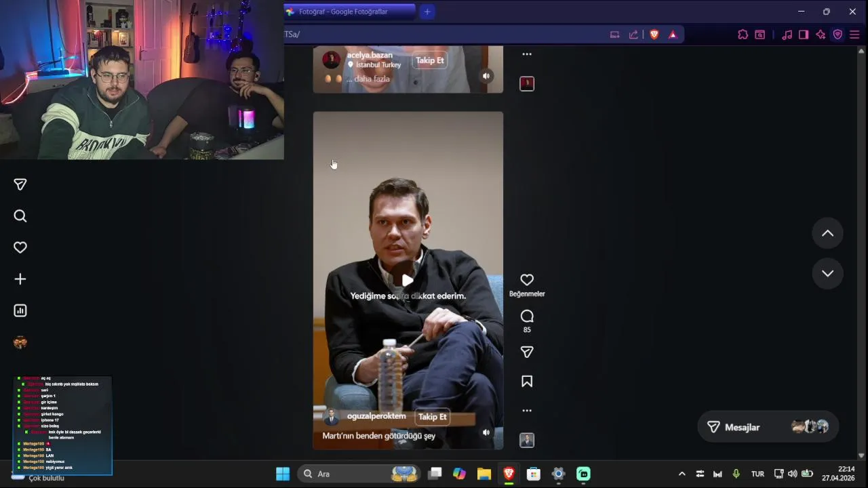Switch TUR keyboard language
This screenshot has width=868, height=488.
[757, 474]
